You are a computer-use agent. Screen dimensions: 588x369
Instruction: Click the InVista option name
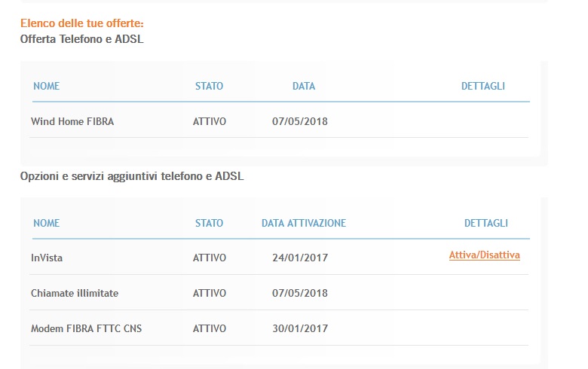47,258
